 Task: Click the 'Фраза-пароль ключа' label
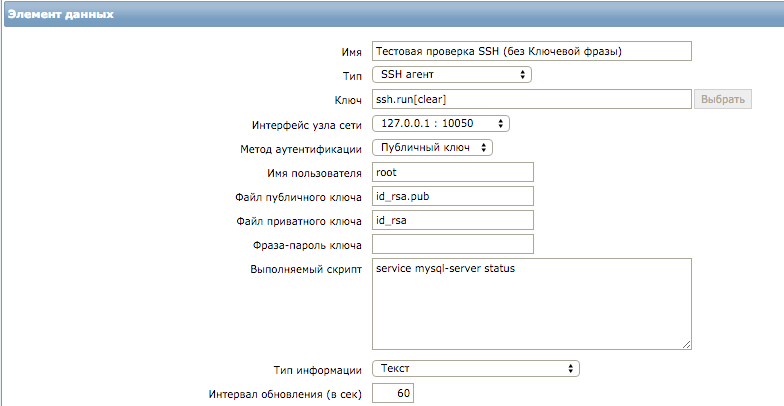pyautogui.click(x=307, y=246)
